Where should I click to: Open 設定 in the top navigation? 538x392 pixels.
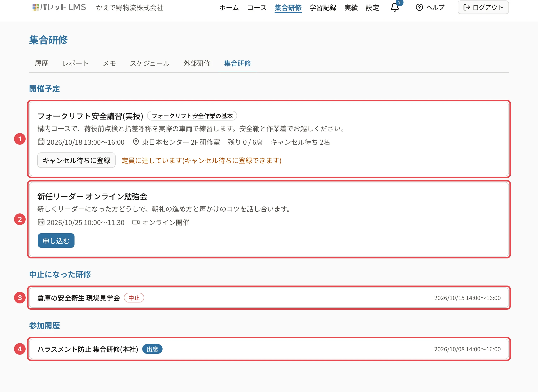pyautogui.click(x=372, y=8)
